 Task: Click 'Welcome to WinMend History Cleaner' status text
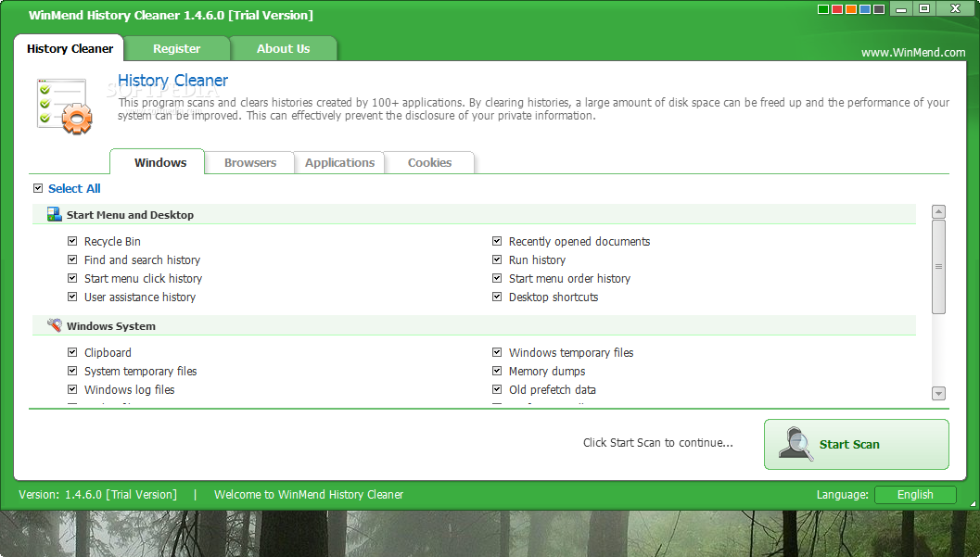(309, 495)
